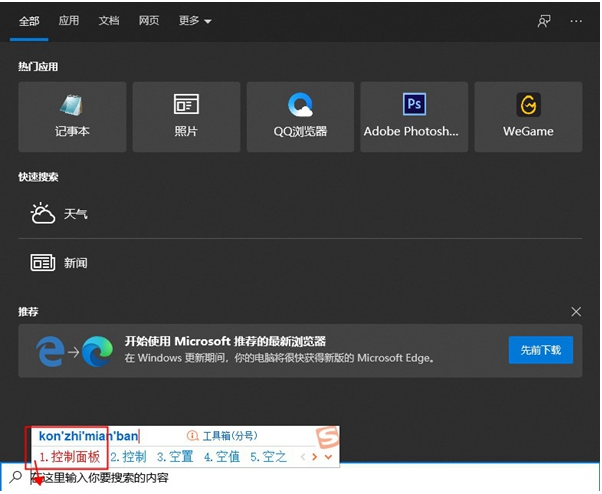Viewport: 602px width, 494px height.
Task: Open the Notepad (记事本) app tile
Action: click(72, 116)
